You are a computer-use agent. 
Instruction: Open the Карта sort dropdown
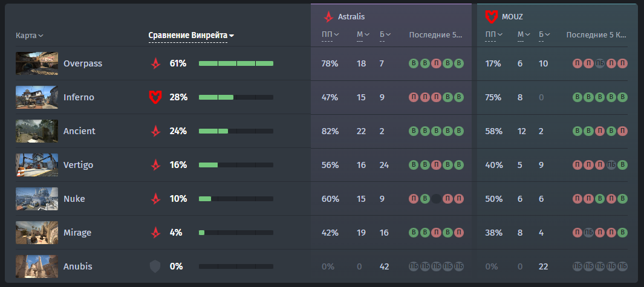point(30,36)
